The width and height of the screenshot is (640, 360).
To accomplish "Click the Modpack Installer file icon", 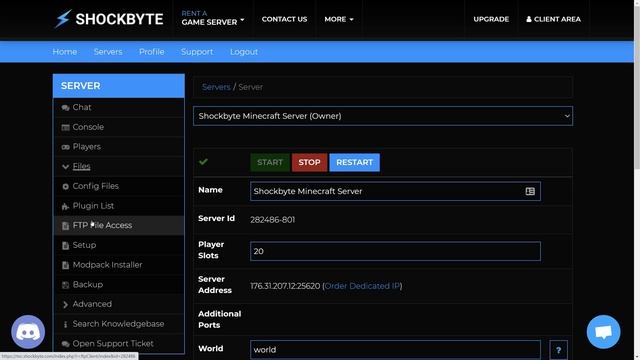I will 65,265.
